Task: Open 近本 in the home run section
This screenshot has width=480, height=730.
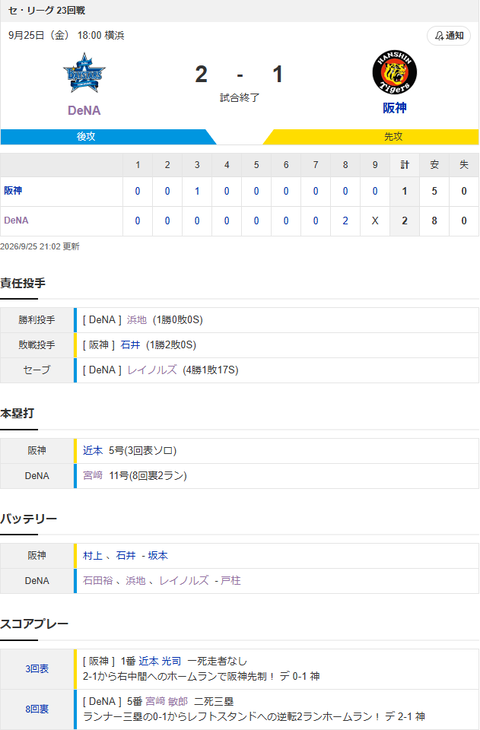Action: click(93, 451)
